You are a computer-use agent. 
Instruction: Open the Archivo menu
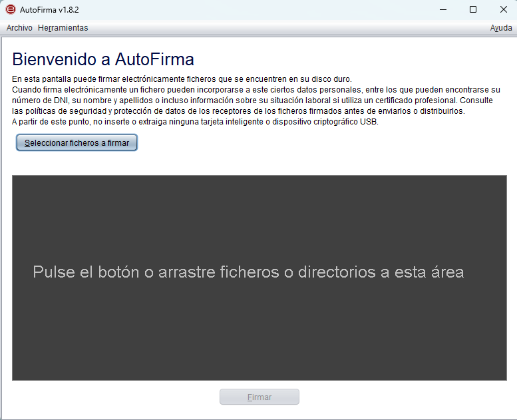coord(19,28)
